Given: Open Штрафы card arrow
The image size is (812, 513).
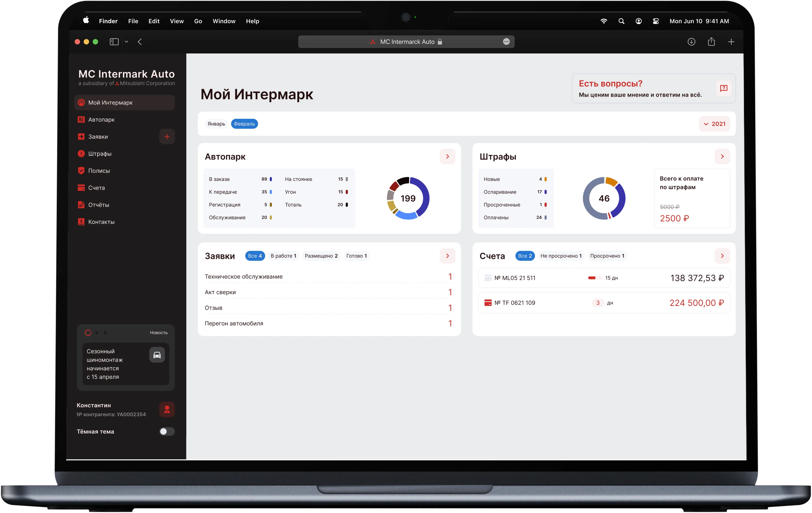Looking at the screenshot, I should 722,156.
